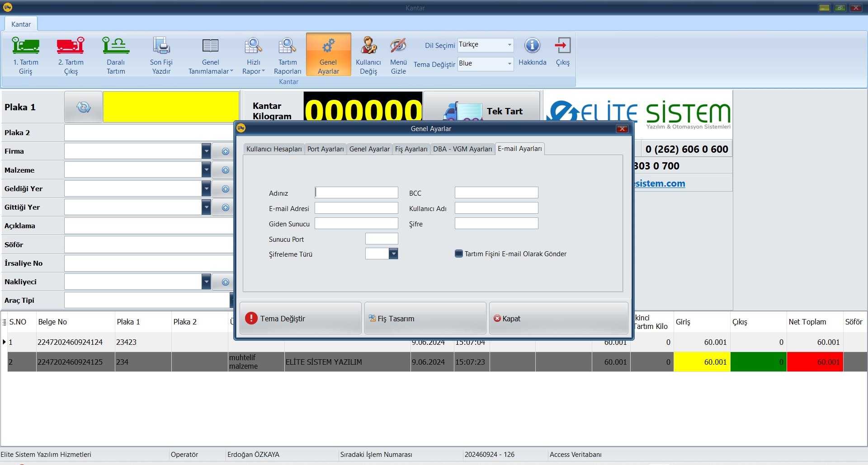Expand the Genel Tanımlamalar menu
Viewport: 868px width, 465px height.
(211, 56)
